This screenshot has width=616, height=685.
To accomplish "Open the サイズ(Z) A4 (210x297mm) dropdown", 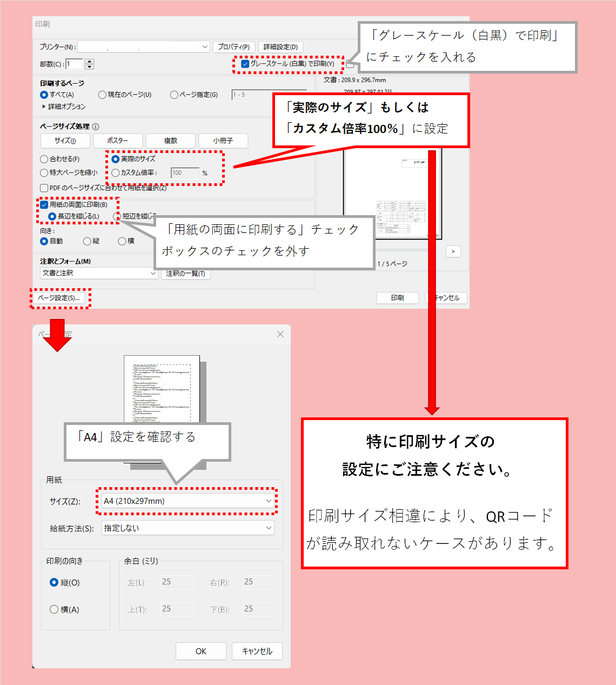I will point(188,501).
